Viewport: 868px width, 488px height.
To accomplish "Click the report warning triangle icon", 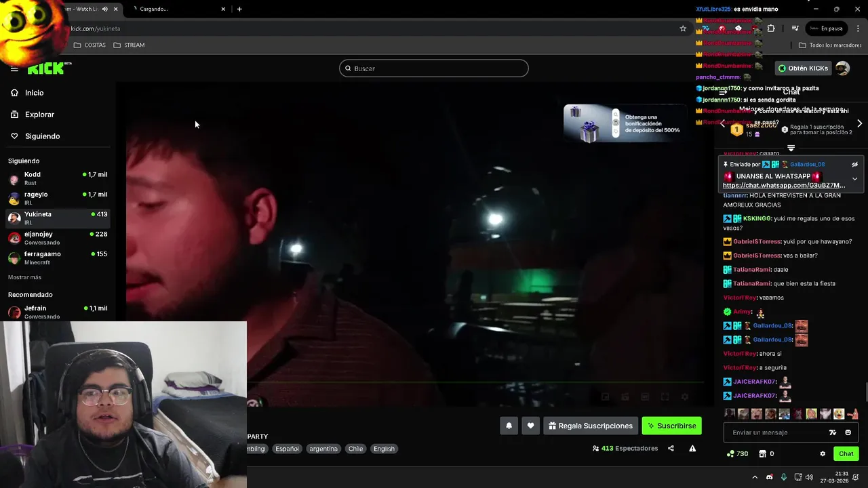I will point(692,448).
